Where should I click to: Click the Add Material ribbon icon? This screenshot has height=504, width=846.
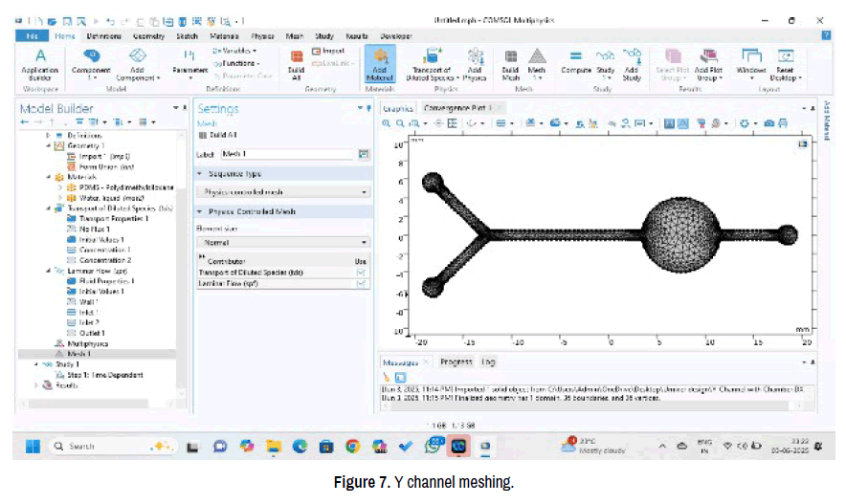pos(379,62)
